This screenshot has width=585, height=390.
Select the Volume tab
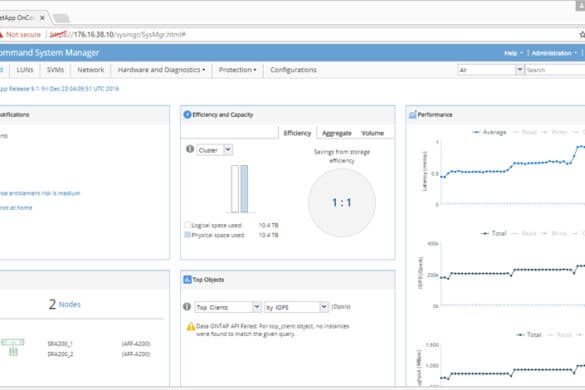coord(372,133)
